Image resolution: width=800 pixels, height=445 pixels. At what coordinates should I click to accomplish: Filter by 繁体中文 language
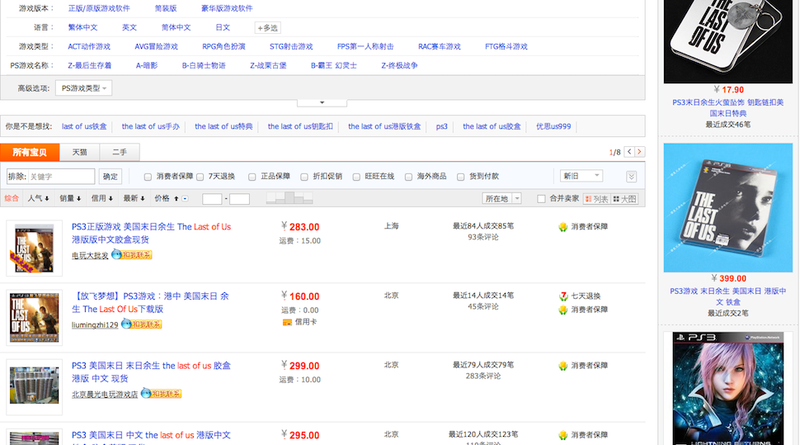tap(83, 28)
